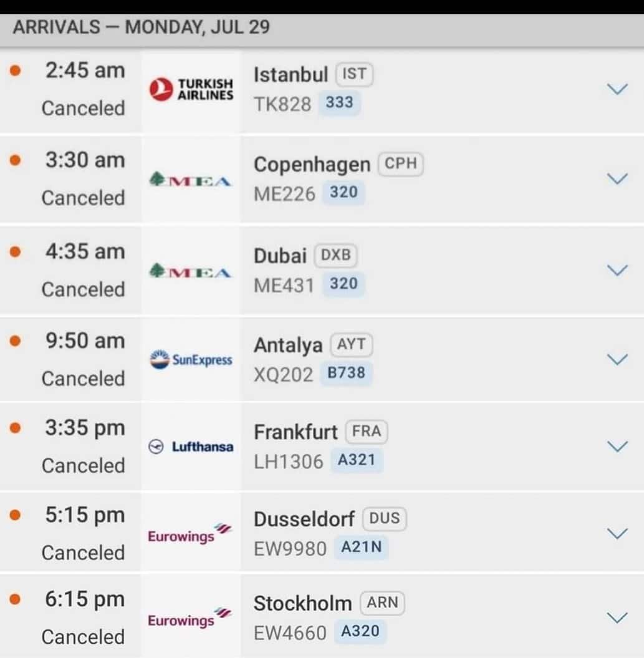Expand the Istanbul TK828 flight details
The image size is (644, 658).
tap(617, 89)
